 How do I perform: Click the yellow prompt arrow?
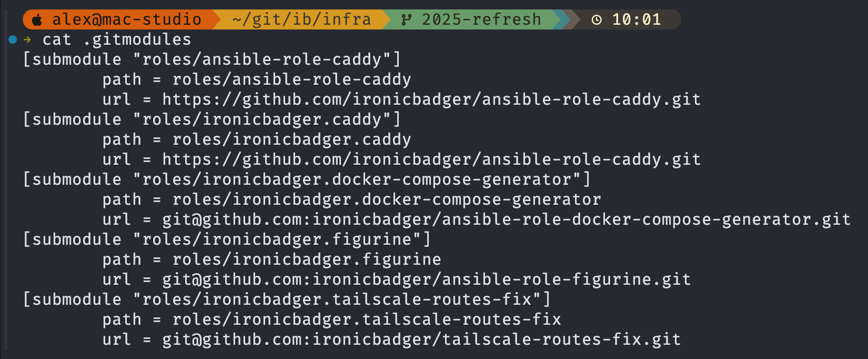pyautogui.click(x=27, y=39)
